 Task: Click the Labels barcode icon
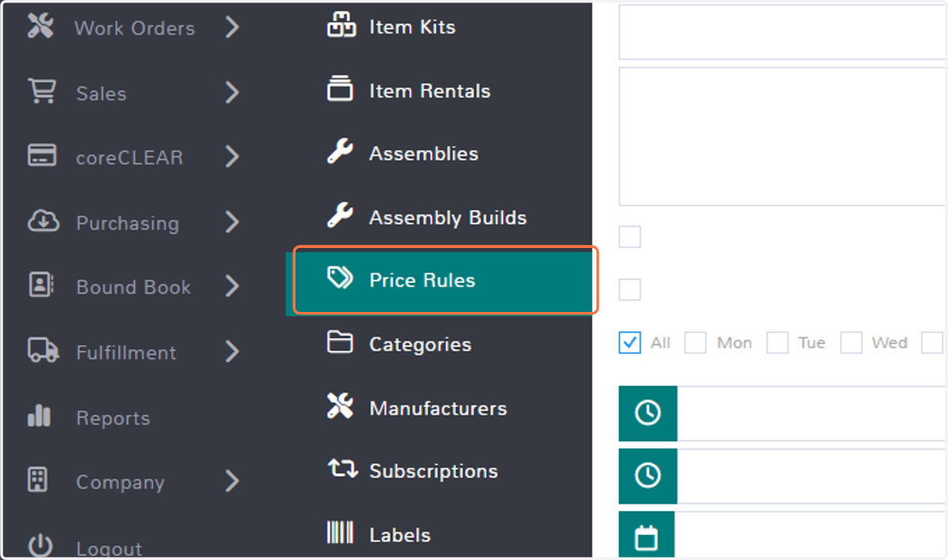340,533
